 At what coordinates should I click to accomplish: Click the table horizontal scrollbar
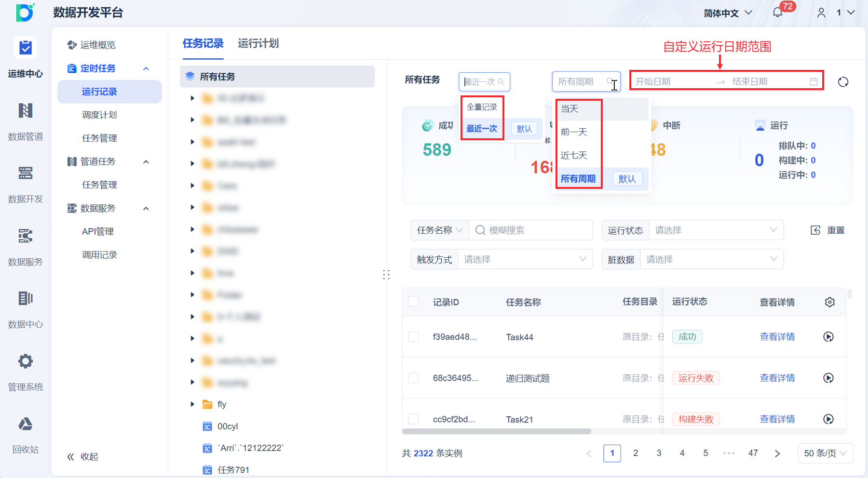497,431
